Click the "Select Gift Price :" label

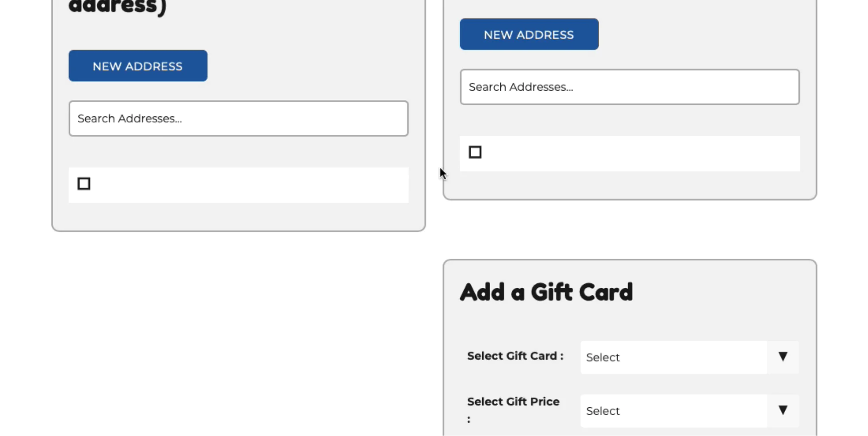(513, 402)
